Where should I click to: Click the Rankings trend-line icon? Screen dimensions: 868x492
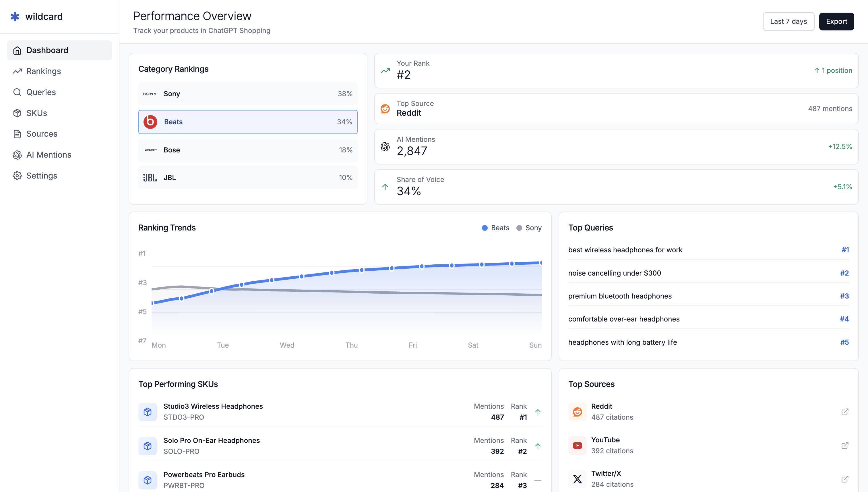(17, 71)
